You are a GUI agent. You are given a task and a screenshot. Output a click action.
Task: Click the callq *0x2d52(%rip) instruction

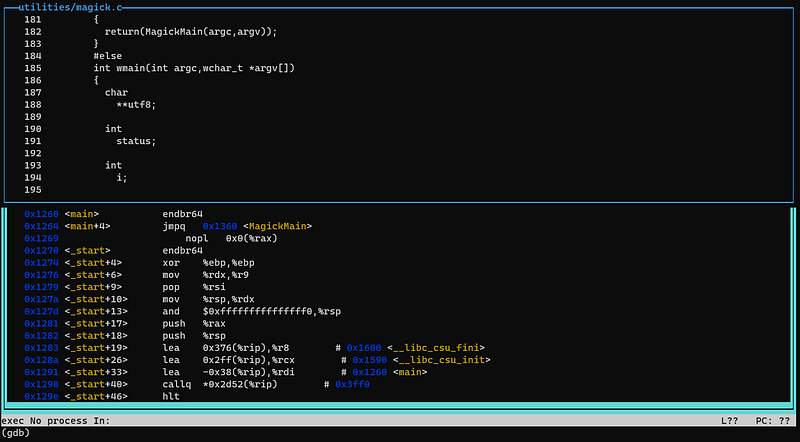pos(220,384)
